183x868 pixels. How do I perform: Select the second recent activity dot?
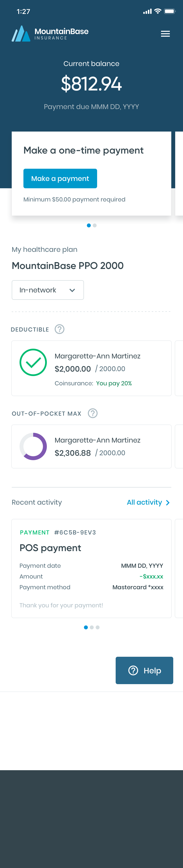[91, 627]
